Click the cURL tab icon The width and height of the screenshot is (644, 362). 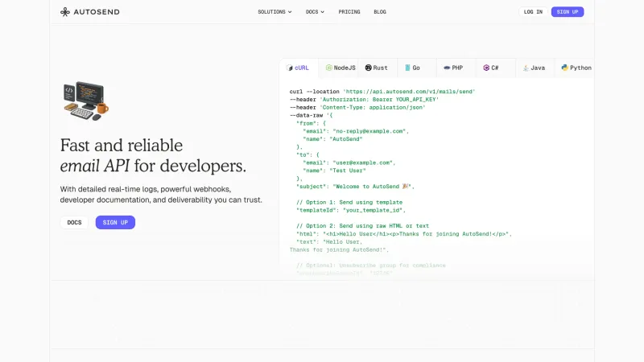pos(290,68)
